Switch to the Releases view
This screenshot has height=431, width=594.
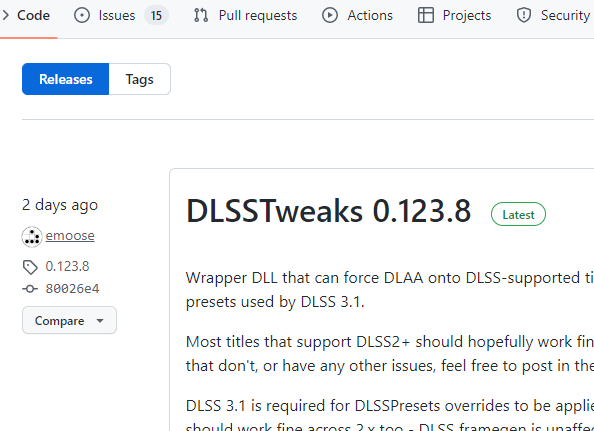66,79
